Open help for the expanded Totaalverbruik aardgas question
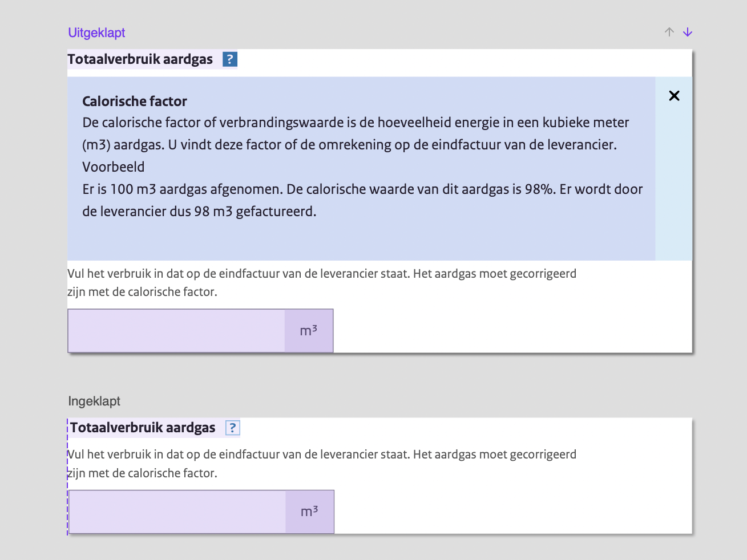Image resolution: width=747 pixels, height=560 pixels. pos(229,59)
